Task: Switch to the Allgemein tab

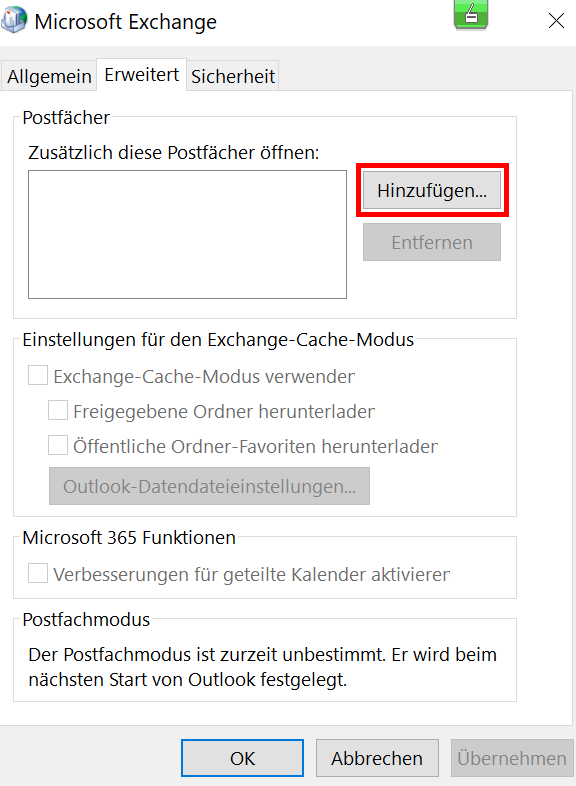Action: 49,77
